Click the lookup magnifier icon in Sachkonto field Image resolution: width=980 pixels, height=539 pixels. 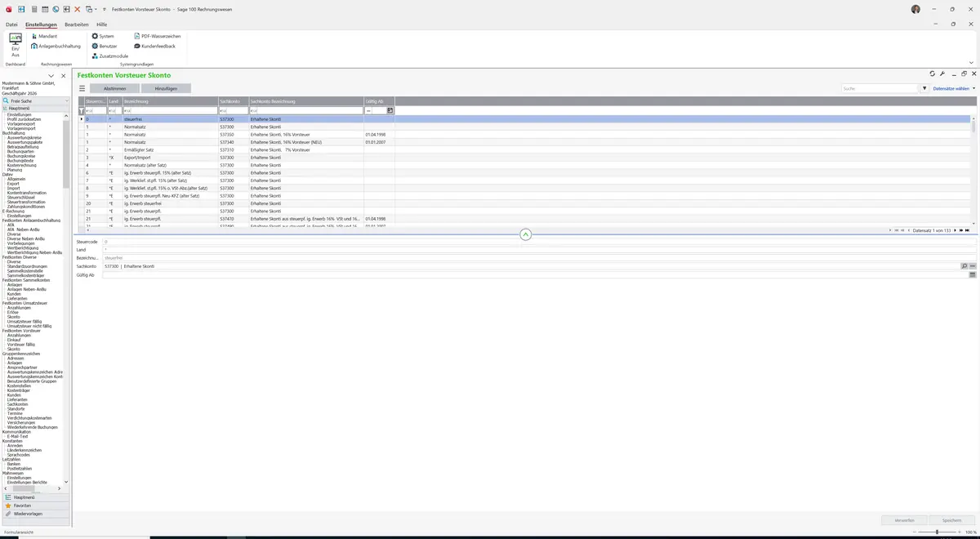964,266
